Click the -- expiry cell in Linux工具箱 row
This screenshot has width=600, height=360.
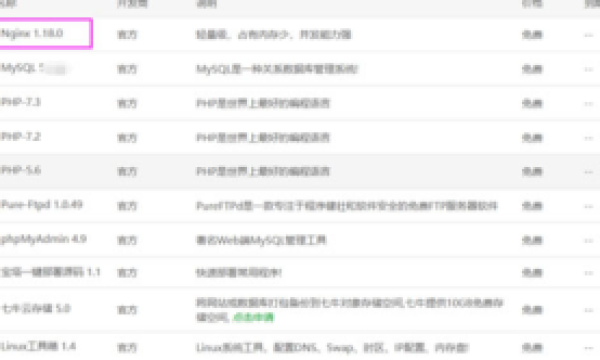[x=589, y=348]
